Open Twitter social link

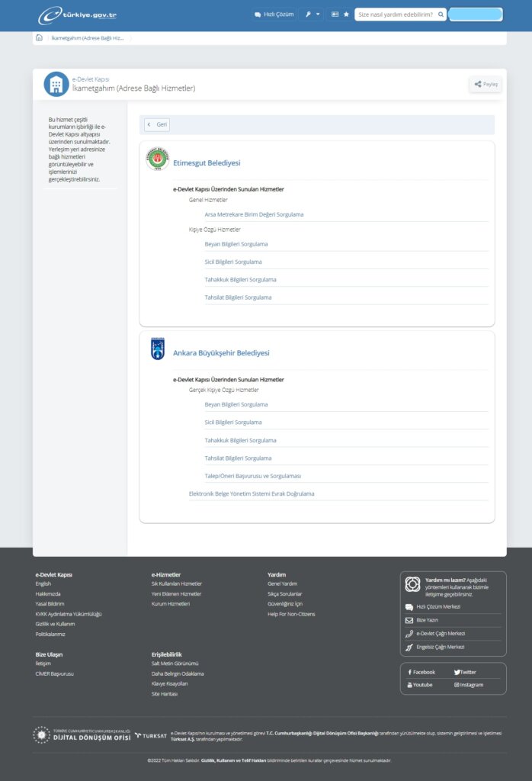pyautogui.click(x=465, y=673)
